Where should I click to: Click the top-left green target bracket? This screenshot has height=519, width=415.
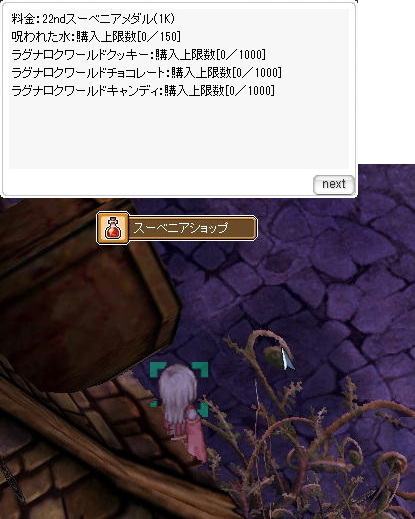point(157,369)
